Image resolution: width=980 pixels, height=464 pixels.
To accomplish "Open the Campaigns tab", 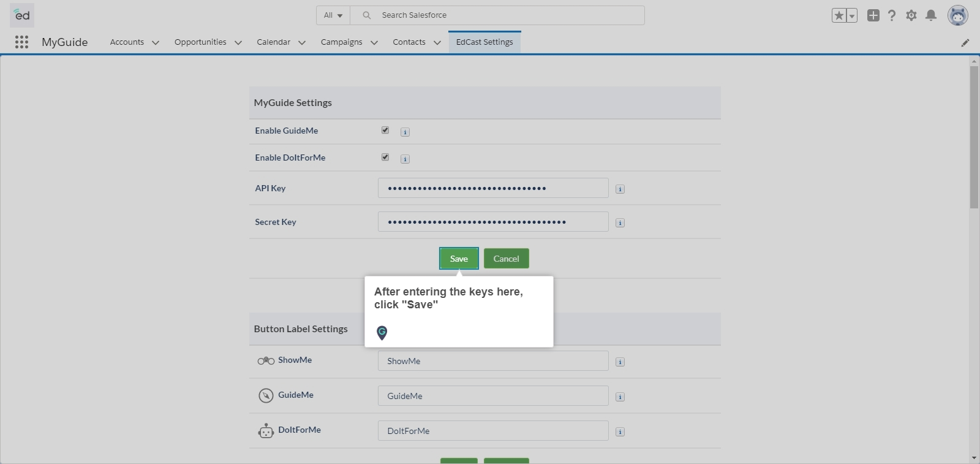I will 341,42.
